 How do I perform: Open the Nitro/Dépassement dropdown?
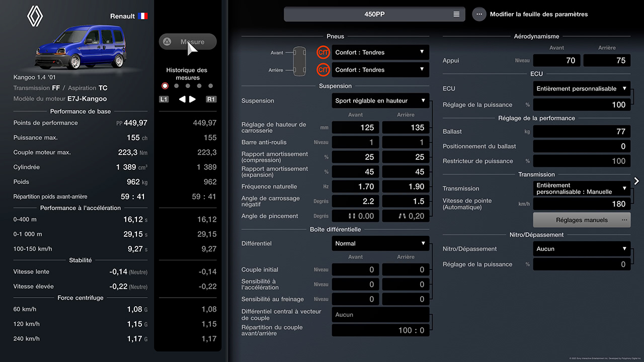[x=582, y=249]
